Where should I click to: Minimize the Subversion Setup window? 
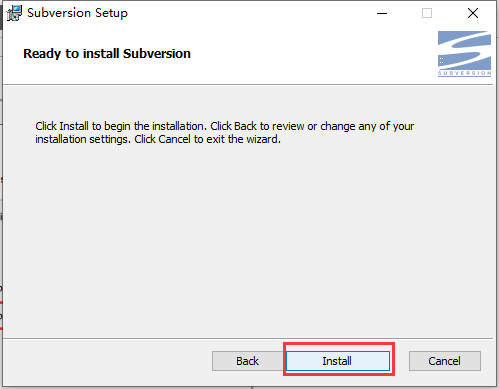(x=382, y=13)
